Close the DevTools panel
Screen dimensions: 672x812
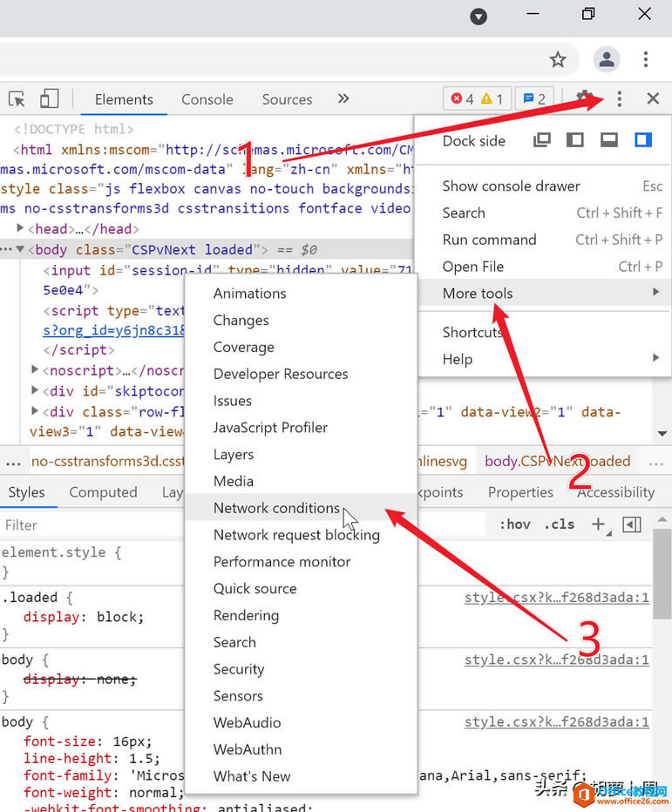pyautogui.click(x=653, y=98)
